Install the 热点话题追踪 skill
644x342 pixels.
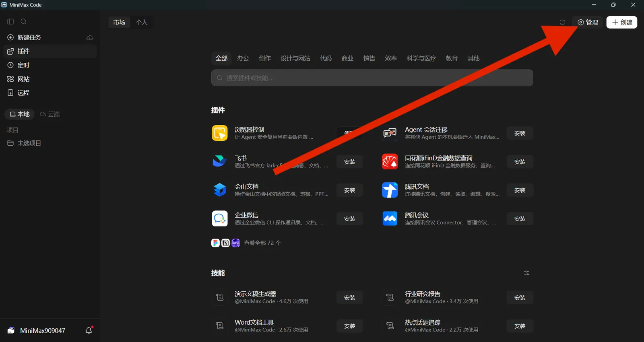click(x=520, y=326)
